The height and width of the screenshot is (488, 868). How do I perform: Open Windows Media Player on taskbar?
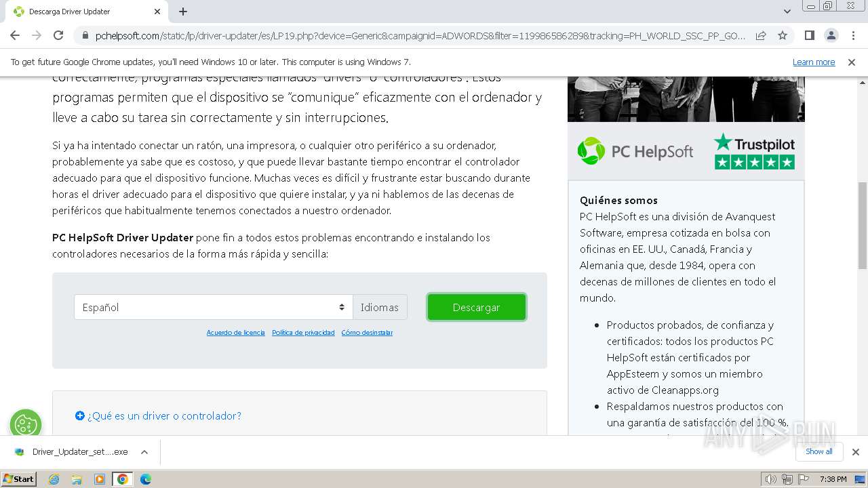tap(100, 479)
